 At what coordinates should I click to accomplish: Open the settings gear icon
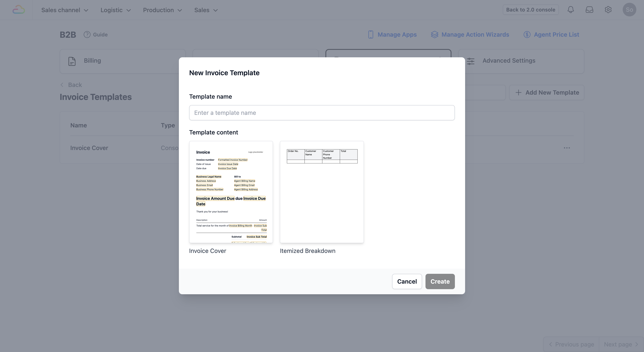[x=608, y=10]
